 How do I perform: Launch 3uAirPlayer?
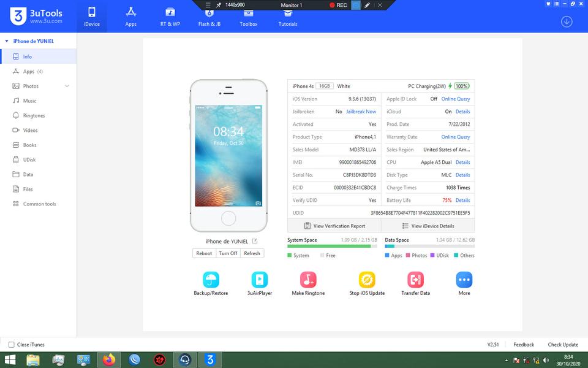[x=260, y=283]
